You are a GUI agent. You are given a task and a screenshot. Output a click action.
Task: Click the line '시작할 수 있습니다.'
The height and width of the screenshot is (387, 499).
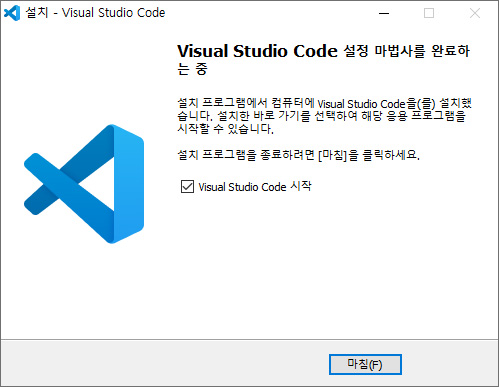[225, 129]
